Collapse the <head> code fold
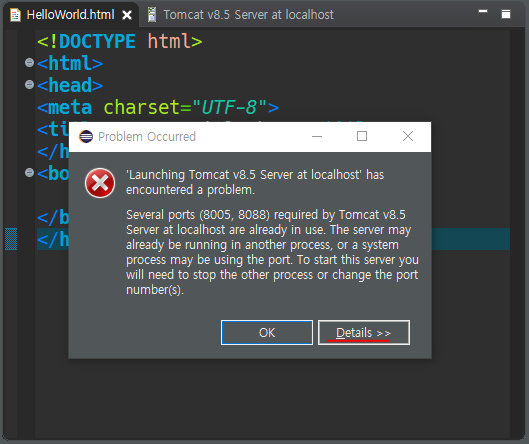The width and height of the screenshot is (529, 444). (29, 84)
